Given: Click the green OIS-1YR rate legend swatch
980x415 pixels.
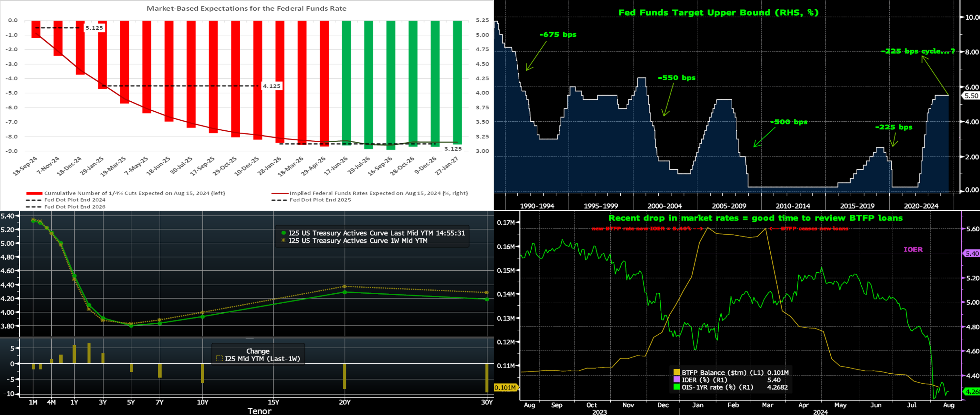Looking at the screenshot, I should 676,387.
